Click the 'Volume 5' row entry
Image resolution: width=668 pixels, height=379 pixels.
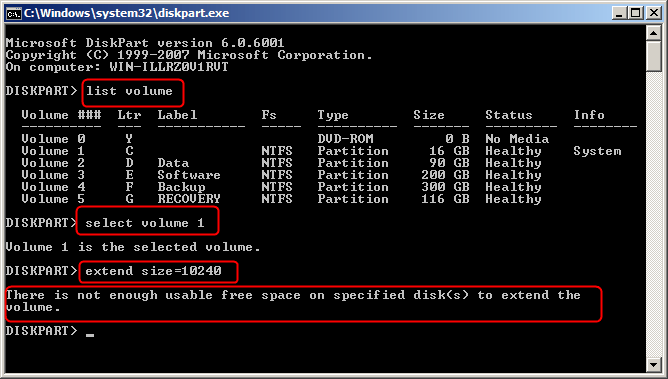(53, 199)
